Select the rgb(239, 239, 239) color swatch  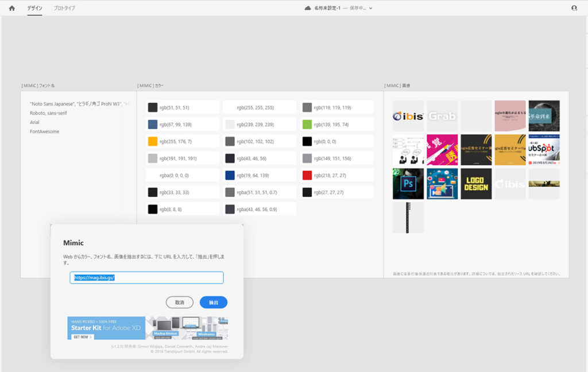tap(230, 125)
